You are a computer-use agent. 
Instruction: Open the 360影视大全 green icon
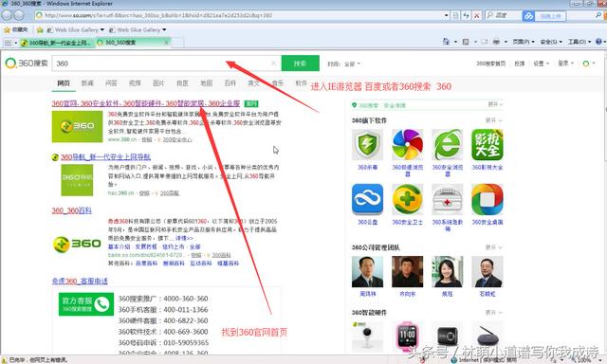pos(487,145)
